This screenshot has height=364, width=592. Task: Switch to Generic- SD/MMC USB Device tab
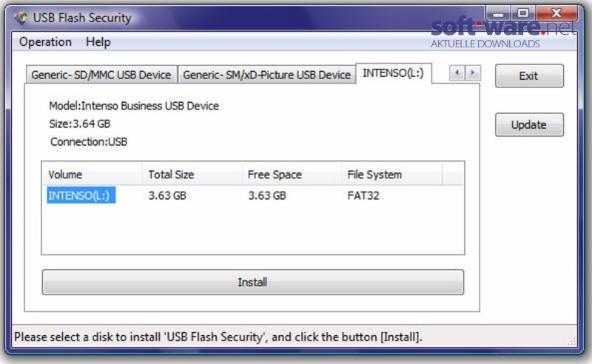(x=101, y=75)
